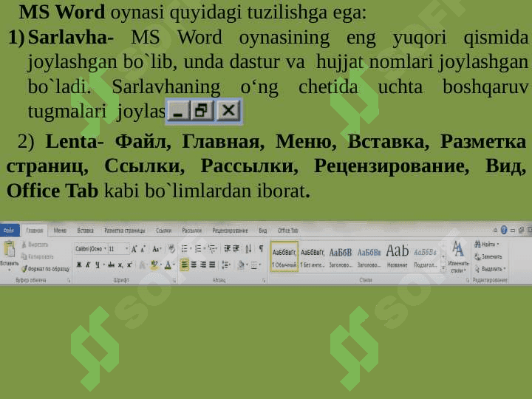The height and width of the screenshot is (399, 532).
Task: Switch to the Разметка страницы tab
Action: (125, 231)
